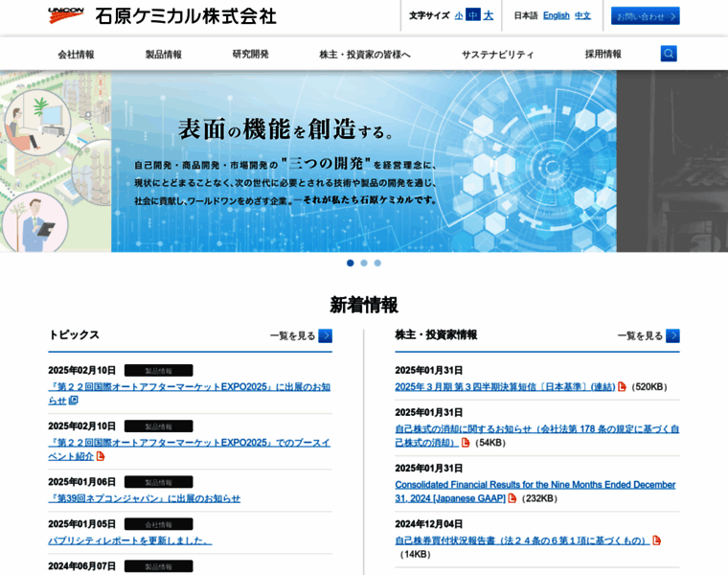
Task: Click arrow icon beside 株主・投資家情報 一覧を見る
Action: [x=672, y=335]
